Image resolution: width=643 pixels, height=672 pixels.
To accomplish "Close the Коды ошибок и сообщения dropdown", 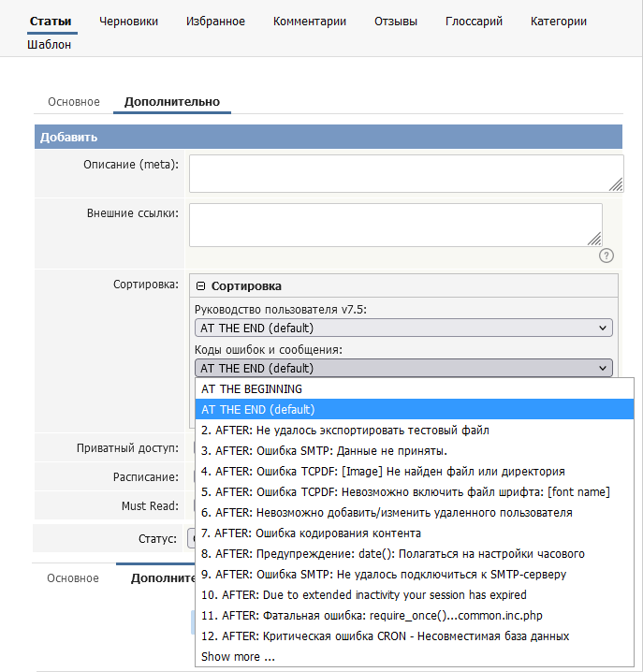I will click(x=403, y=368).
